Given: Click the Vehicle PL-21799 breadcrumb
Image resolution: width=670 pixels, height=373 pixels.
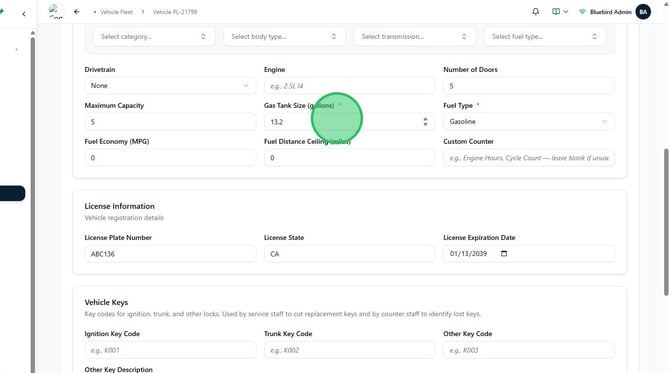Looking at the screenshot, I should pyautogui.click(x=175, y=12).
